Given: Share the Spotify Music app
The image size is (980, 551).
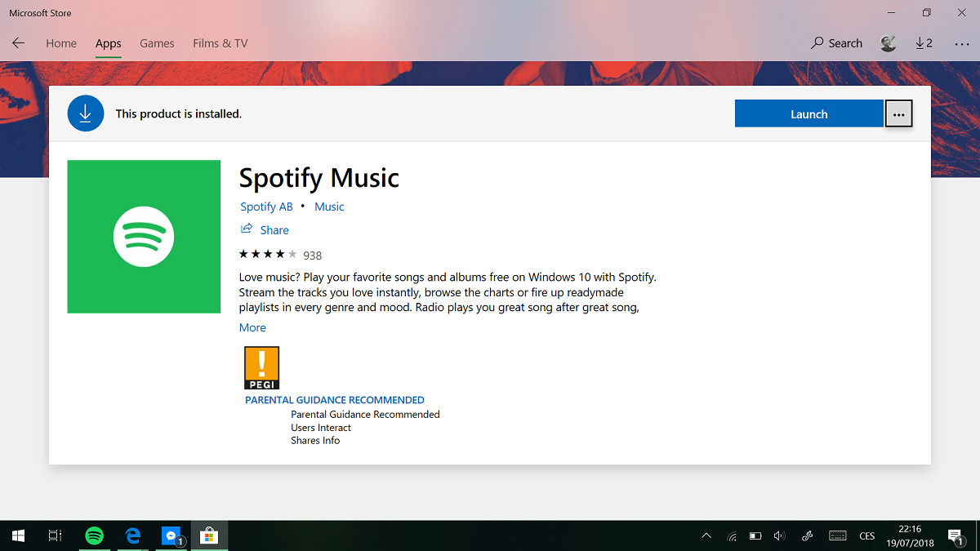Looking at the screenshot, I should 265,229.
